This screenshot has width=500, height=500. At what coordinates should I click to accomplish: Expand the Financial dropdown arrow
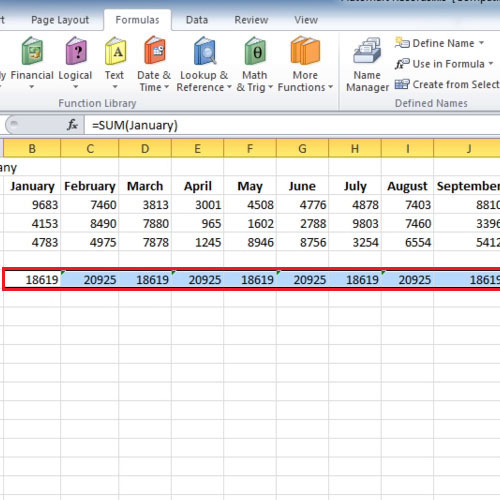tap(32, 87)
